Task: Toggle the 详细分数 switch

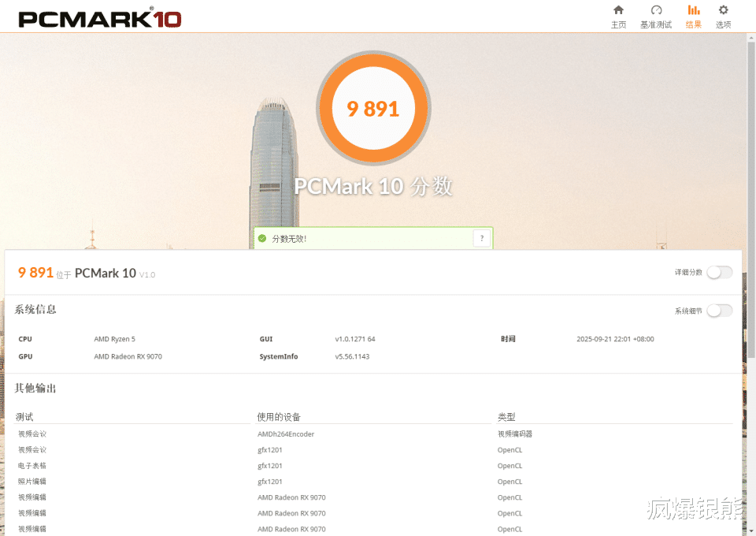Action: point(719,272)
